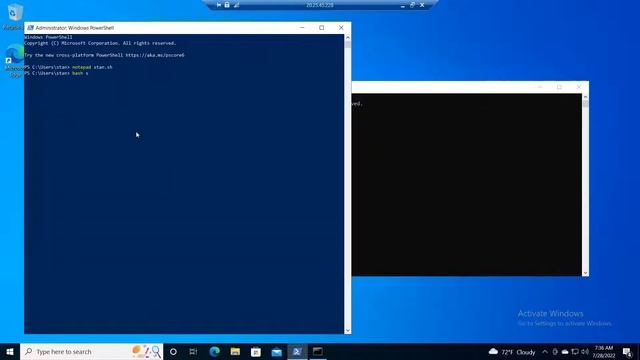The image size is (640, 360).
Task: Show hidden system tray icons
Action: tap(545, 352)
